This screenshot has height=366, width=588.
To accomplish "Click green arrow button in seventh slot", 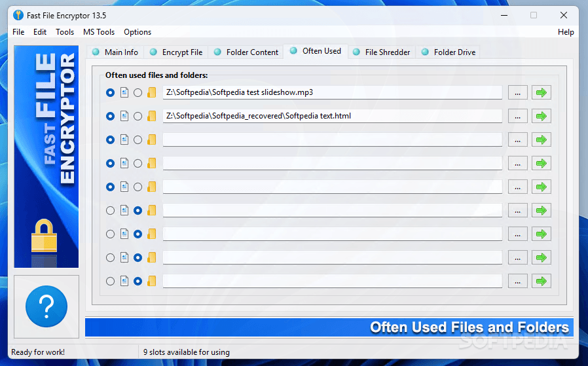I will 541,234.
